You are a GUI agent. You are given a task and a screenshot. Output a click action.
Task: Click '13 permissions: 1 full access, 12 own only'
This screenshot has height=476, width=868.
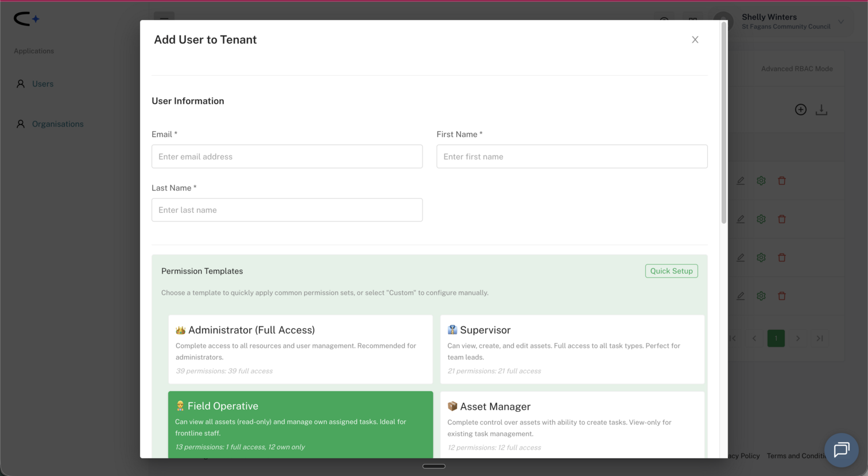[240, 447]
